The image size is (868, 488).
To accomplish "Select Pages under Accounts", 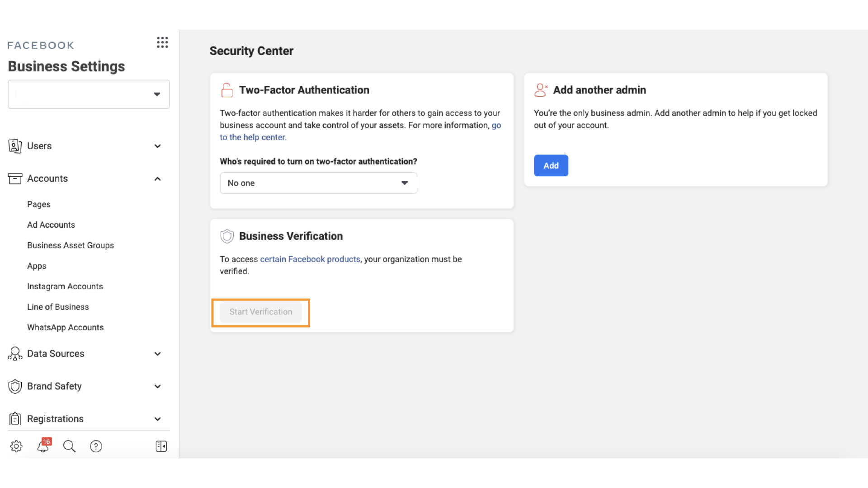I will pyautogui.click(x=39, y=204).
